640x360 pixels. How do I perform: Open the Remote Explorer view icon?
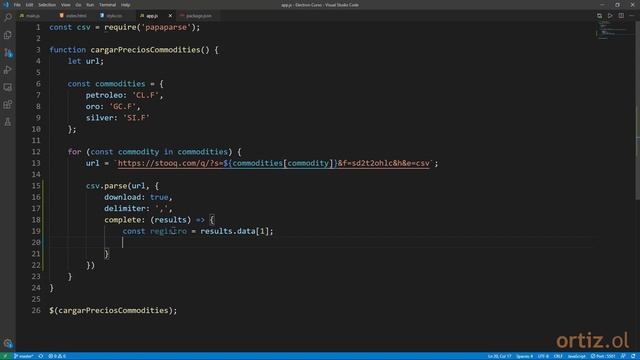pos(8,87)
